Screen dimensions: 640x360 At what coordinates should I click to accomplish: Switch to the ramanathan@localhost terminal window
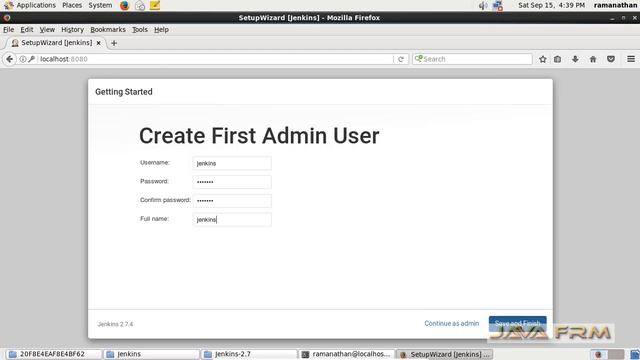347,354
